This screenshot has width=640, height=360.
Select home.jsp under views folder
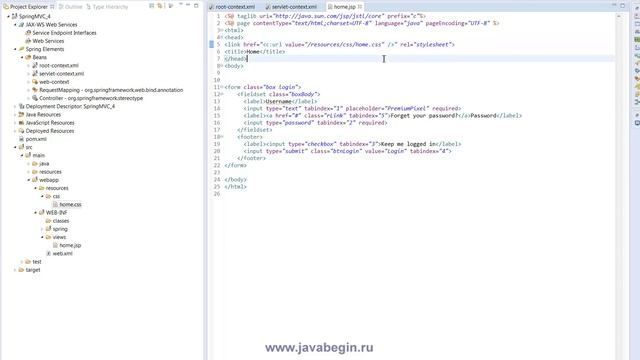tap(70, 245)
